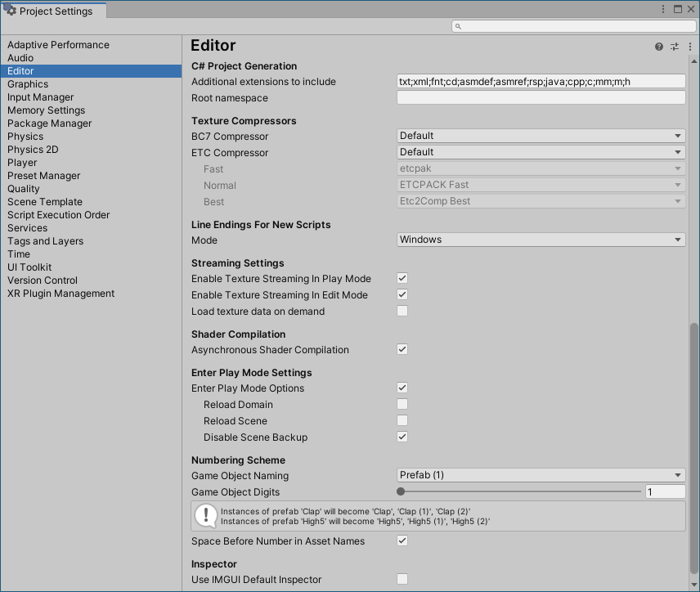The width and height of the screenshot is (700, 592).
Task: Open the Editor section kebab menu
Action: coord(690,47)
